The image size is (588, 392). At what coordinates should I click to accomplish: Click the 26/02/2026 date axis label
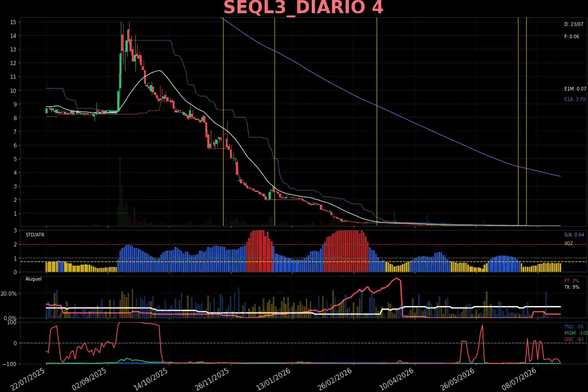[x=335, y=378]
